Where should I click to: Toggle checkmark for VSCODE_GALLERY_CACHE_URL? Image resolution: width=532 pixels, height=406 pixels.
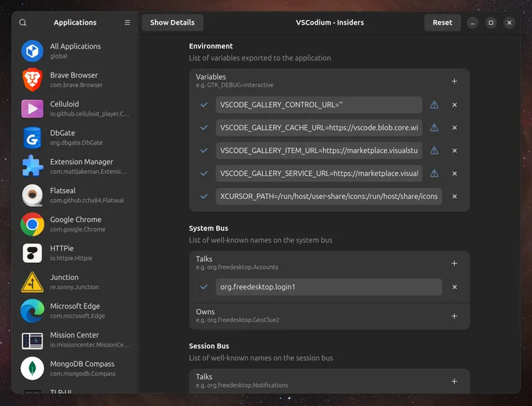pyautogui.click(x=204, y=128)
